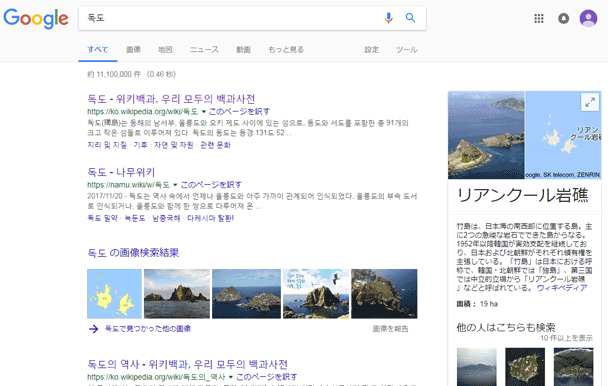The image size is (608, 386).
Task: Switch to the ニュース tab
Action: click(x=204, y=50)
